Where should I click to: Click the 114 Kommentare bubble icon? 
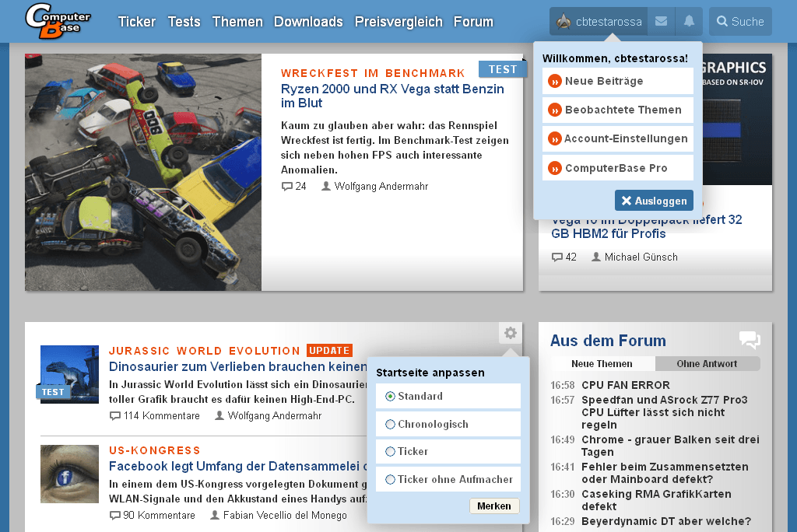click(115, 415)
